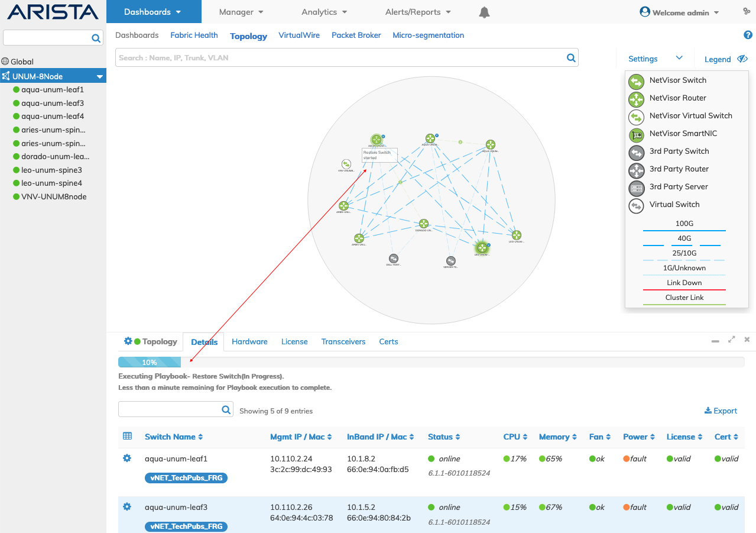756x533 pixels.
Task: Select the VNV-UNUM virtual switch node in topology
Action: [x=346, y=164]
